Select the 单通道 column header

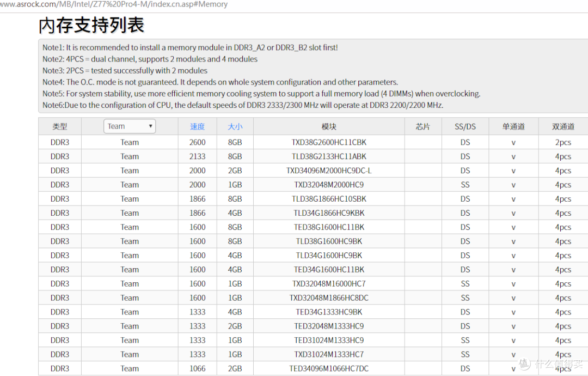click(x=513, y=126)
